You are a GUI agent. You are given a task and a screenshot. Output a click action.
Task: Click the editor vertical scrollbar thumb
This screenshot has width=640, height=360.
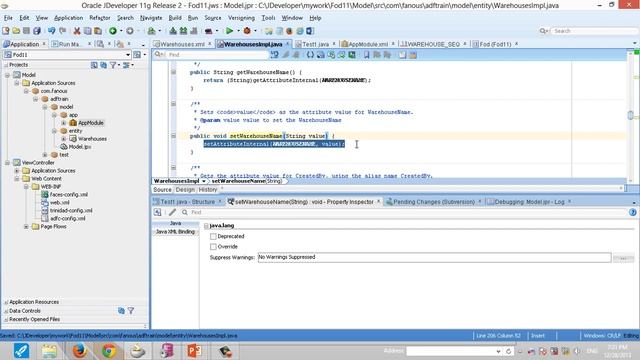(631, 115)
